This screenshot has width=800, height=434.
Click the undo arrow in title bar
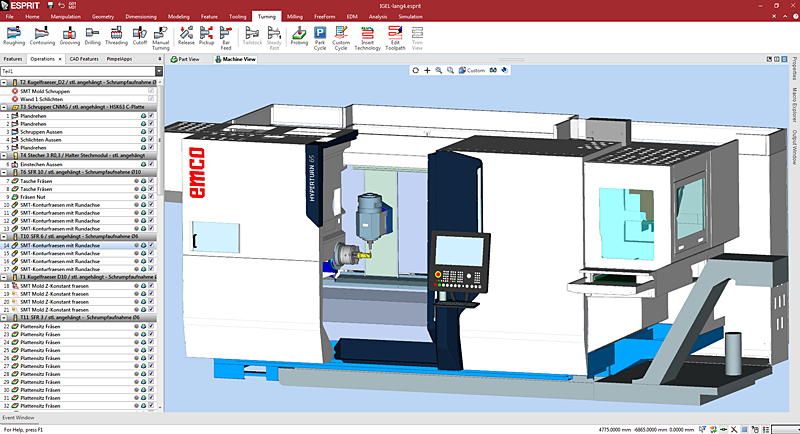[62, 6]
